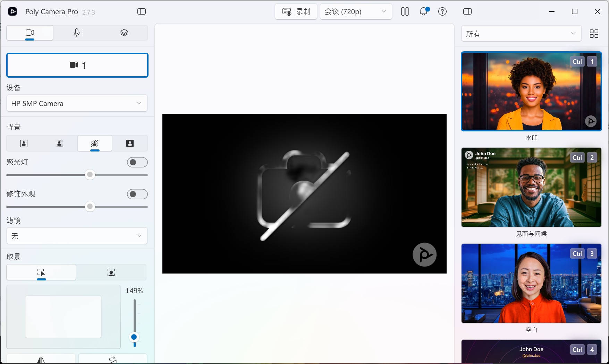Enable the 修饰外观 touch-up toggle
The width and height of the screenshot is (609, 364).
coord(137,194)
